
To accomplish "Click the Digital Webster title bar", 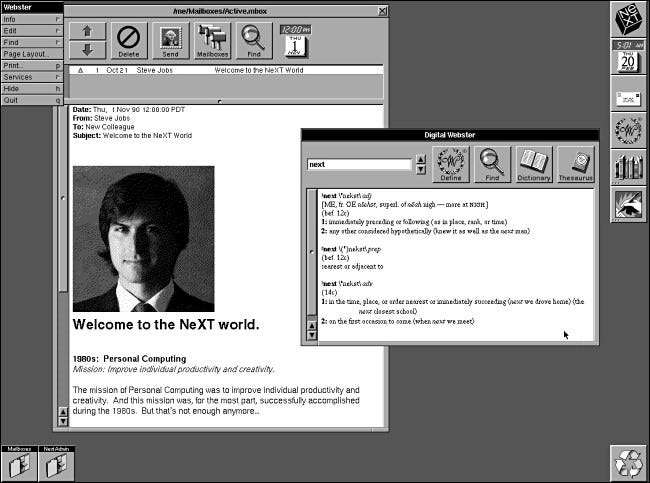I will pyautogui.click(x=450, y=135).
